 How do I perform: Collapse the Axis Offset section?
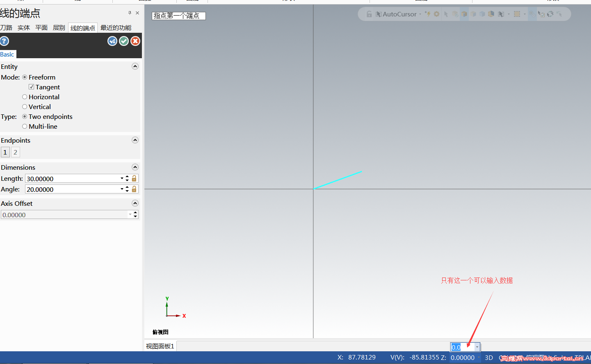pos(135,203)
